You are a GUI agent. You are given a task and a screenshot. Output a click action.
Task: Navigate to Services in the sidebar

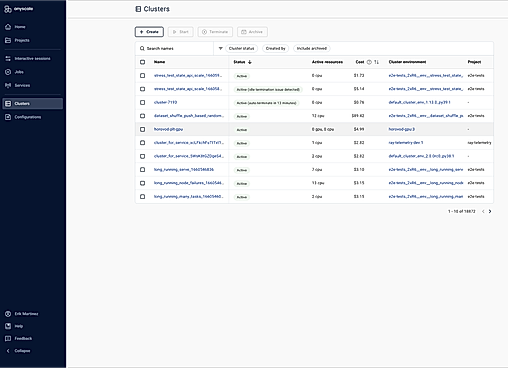(x=32, y=85)
